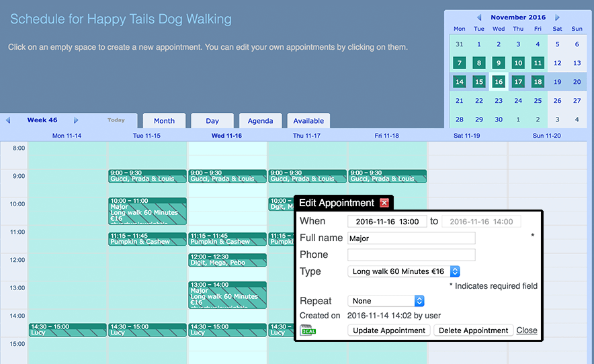Open the Type dropdown showing Long walk 60 Minutes
594x364 pixels.
(x=404, y=271)
